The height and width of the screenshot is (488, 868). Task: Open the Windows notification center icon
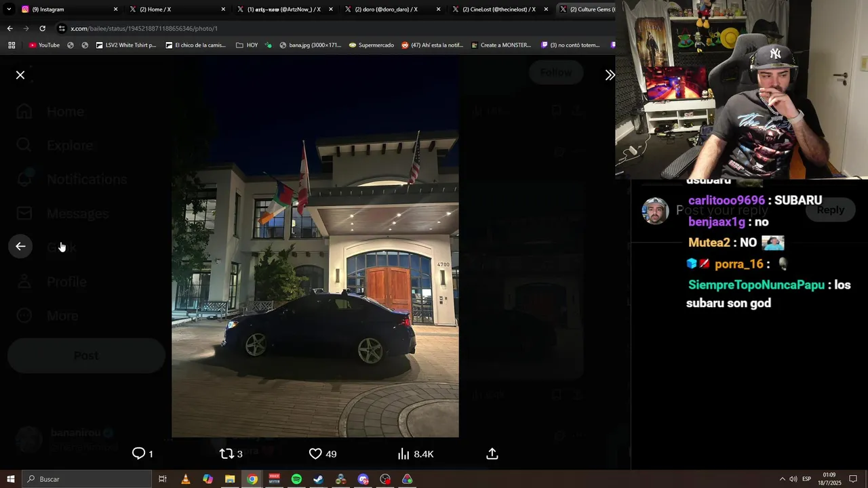pos(853,479)
